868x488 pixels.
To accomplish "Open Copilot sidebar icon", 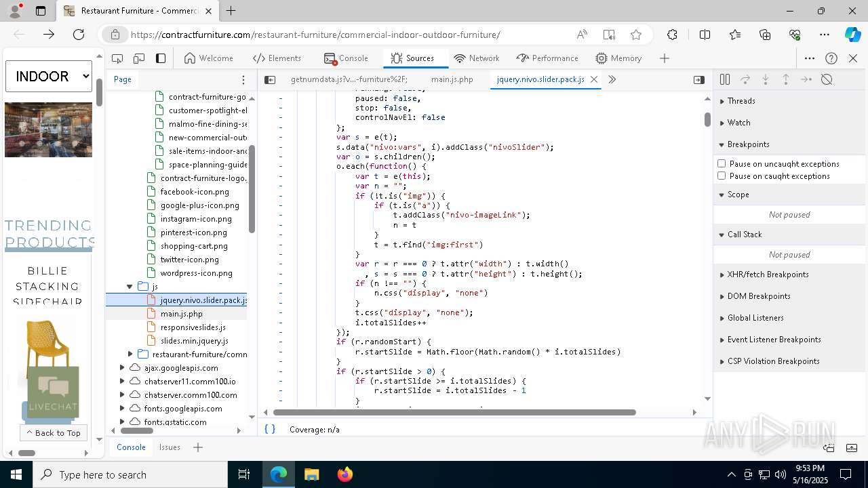I will pyautogui.click(x=852, y=35).
